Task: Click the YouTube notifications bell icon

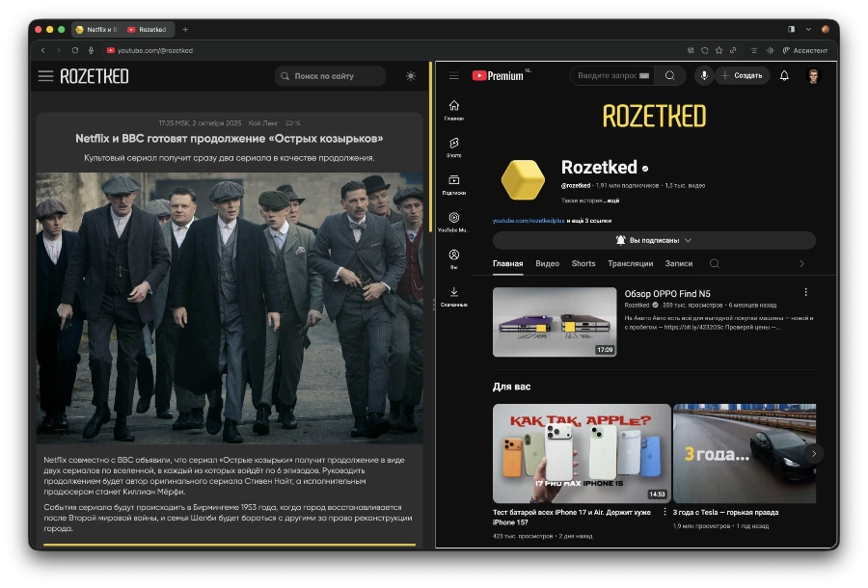Action: (784, 75)
